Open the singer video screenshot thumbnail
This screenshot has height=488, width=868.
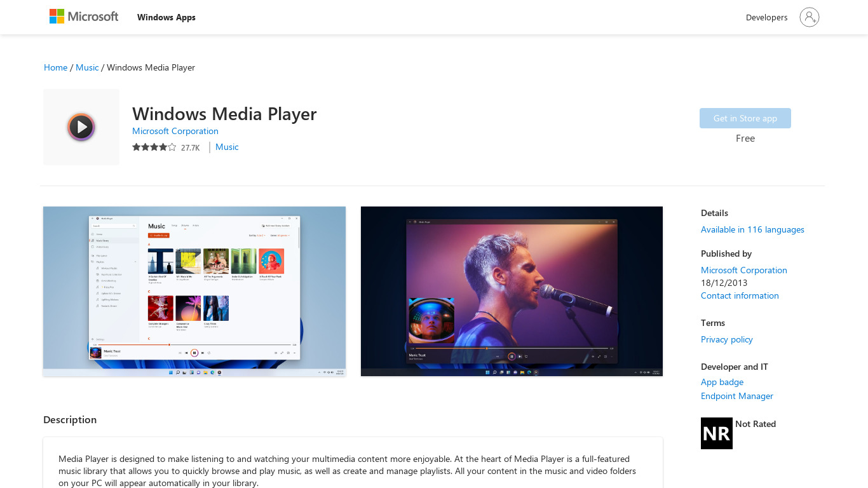pos(512,291)
